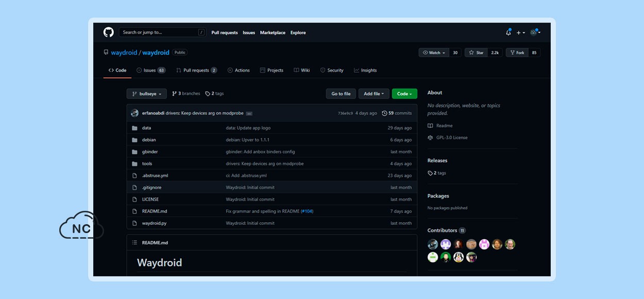Click the folder icon for the gbinder directory
Screen dimensions: 644x299
point(134,152)
